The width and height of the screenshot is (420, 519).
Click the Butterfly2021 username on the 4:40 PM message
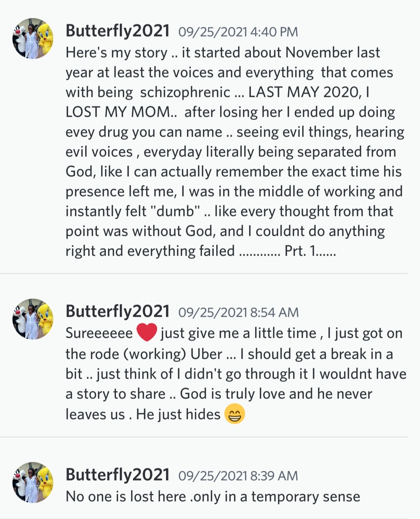tap(117, 31)
